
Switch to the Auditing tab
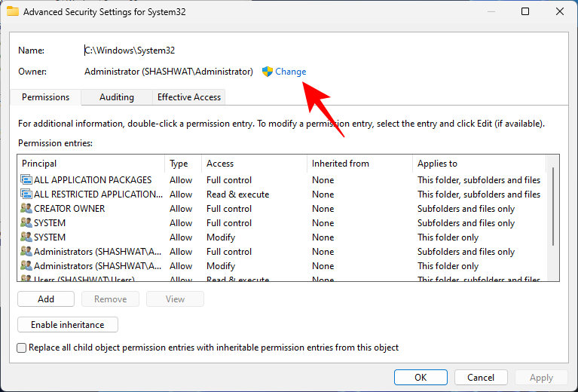coord(117,97)
